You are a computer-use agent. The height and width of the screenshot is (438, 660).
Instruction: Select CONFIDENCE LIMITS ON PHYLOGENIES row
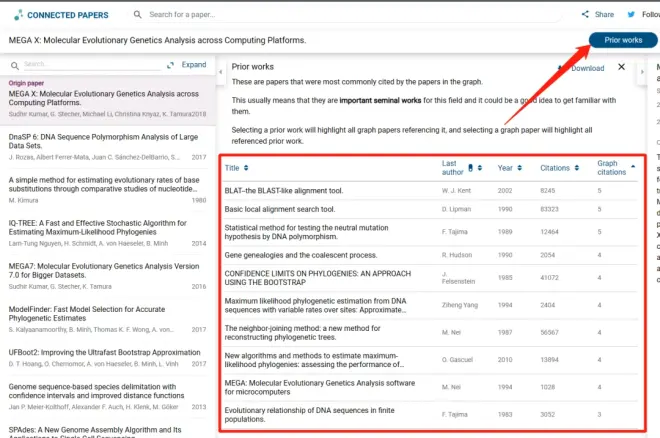(x=430, y=278)
